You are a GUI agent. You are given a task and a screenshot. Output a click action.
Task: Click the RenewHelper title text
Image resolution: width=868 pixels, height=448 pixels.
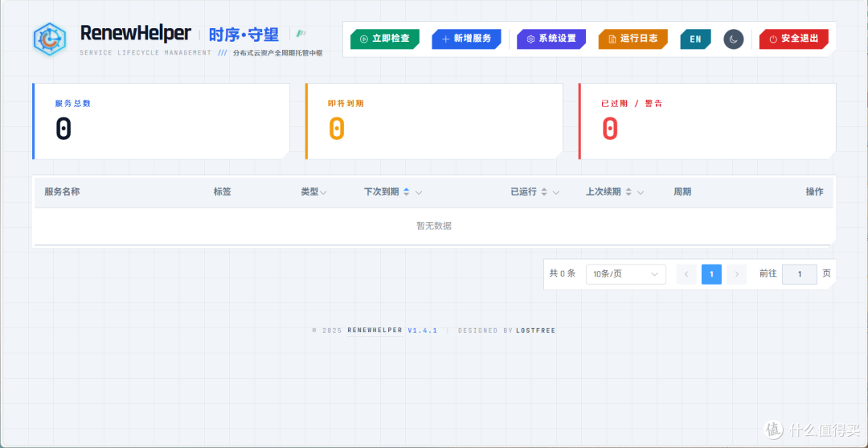[136, 33]
